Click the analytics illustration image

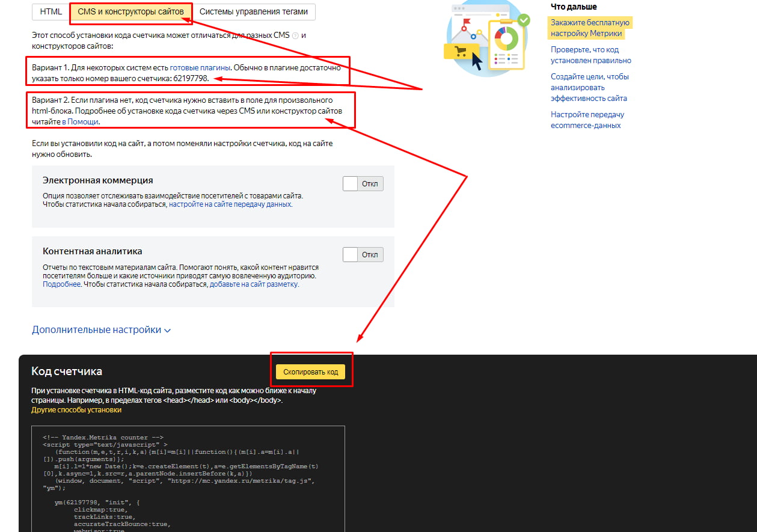click(486, 38)
